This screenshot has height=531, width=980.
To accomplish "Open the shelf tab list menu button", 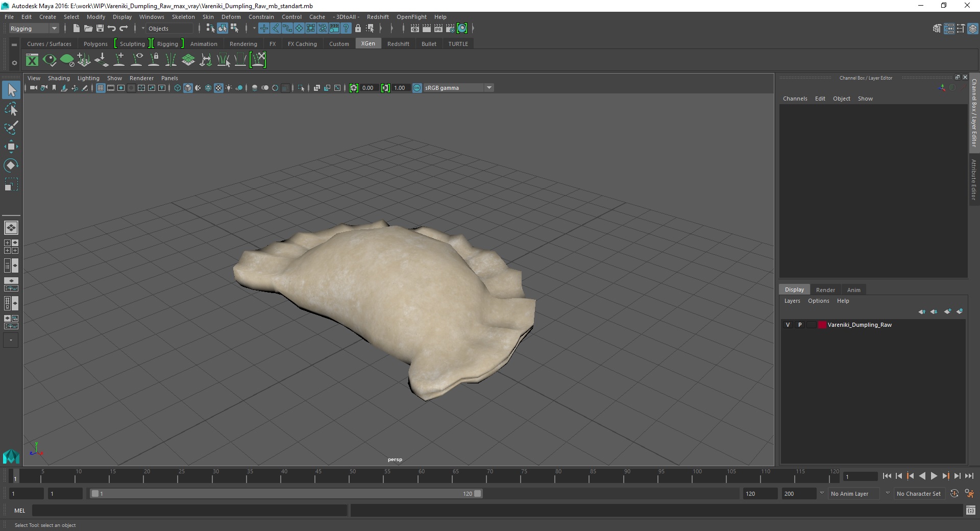I will click(x=14, y=44).
